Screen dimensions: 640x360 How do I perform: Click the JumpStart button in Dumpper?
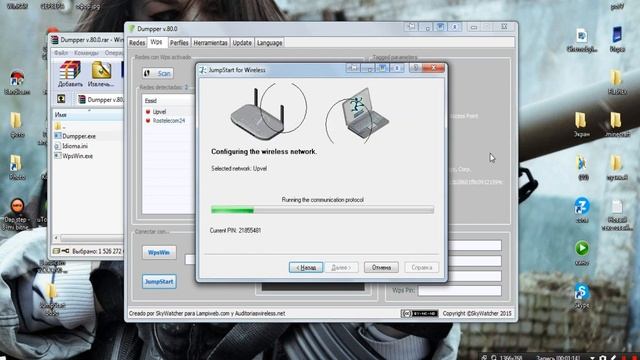(159, 281)
